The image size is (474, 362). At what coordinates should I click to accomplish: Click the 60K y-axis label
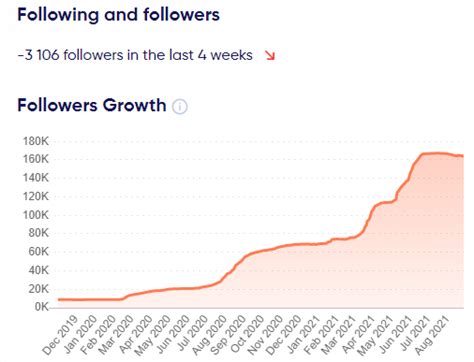(x=38, y=252)
